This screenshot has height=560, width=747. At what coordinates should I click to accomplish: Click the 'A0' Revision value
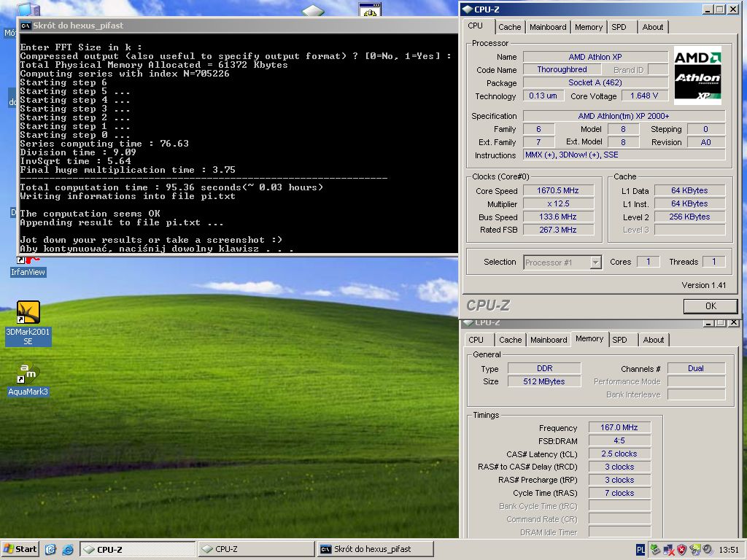[x=705, y=142]
